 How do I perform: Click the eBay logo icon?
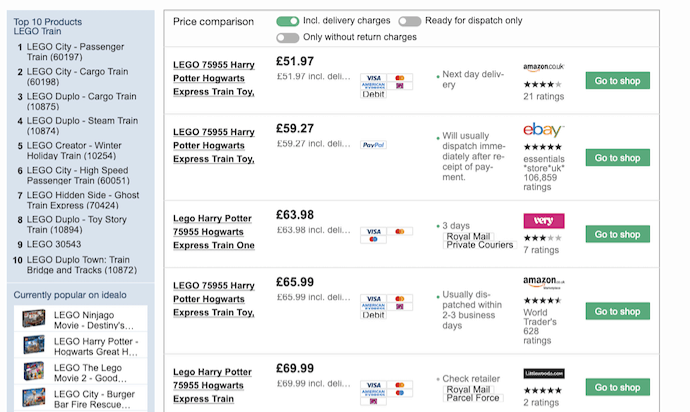(543, 129)
